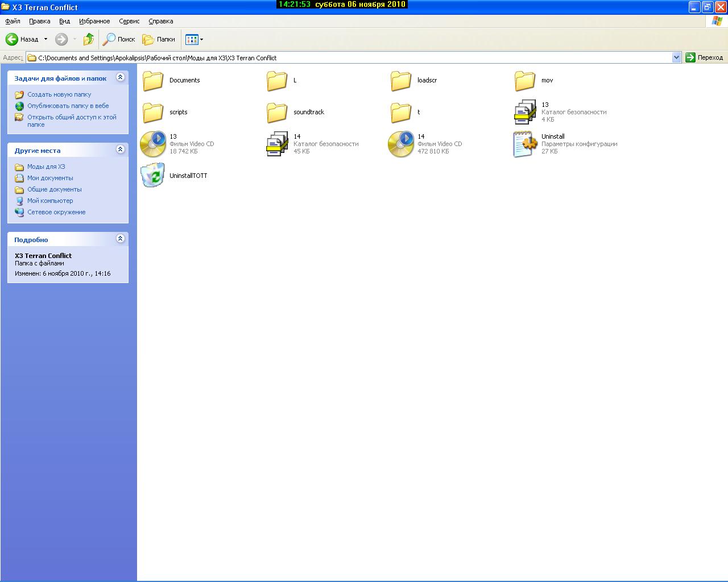Click the Поиск search toolbar button

119,39
